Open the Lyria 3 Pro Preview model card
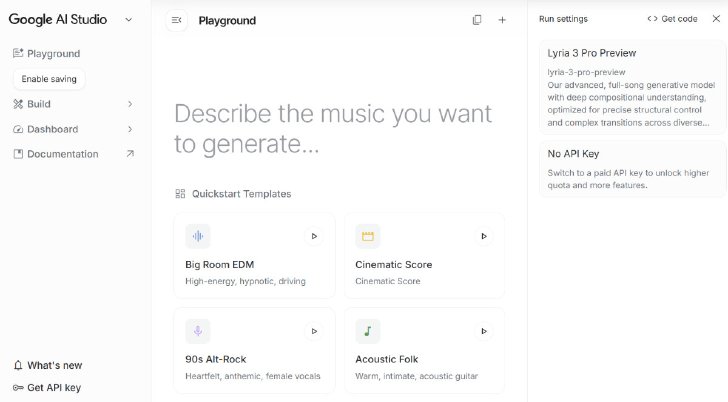728x402 pixels. (632, 87)
